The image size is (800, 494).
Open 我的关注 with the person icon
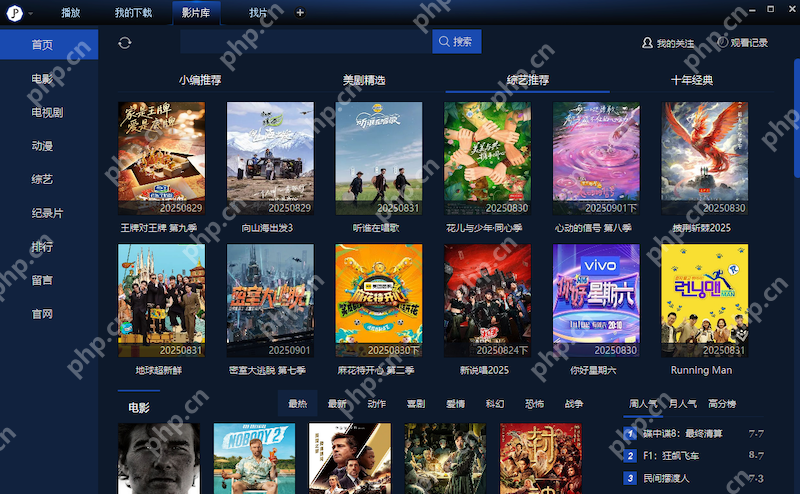pos(668,43)
